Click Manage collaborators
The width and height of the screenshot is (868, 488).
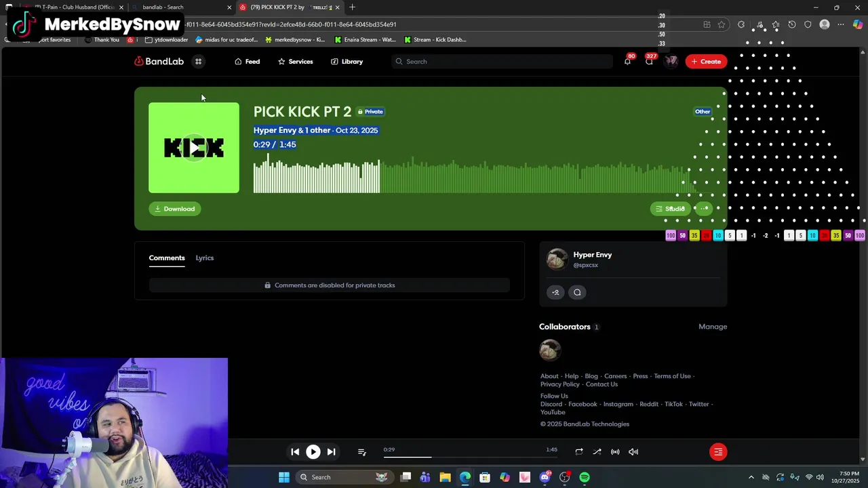pos(713,327)
